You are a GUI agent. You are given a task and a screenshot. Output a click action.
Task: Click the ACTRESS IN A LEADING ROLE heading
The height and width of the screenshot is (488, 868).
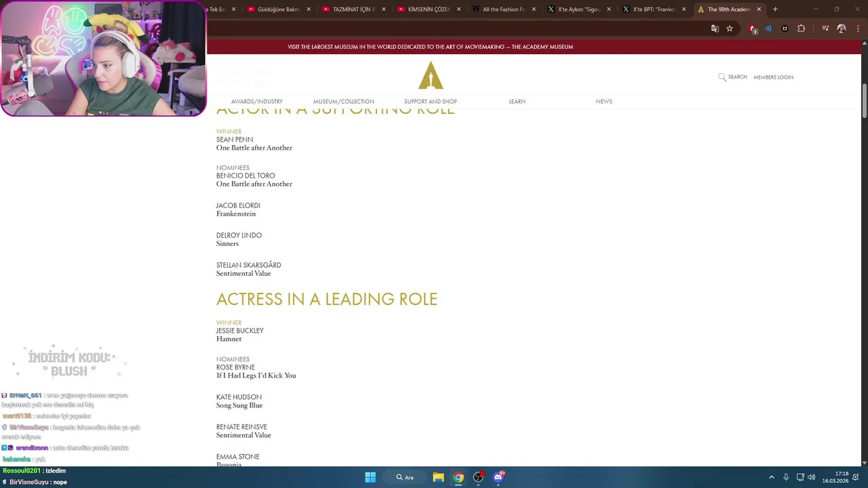click(x=327, y=299)
